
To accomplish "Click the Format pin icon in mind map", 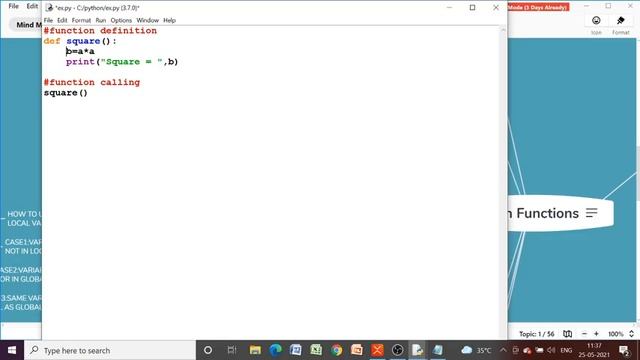I will coord(620,20).
